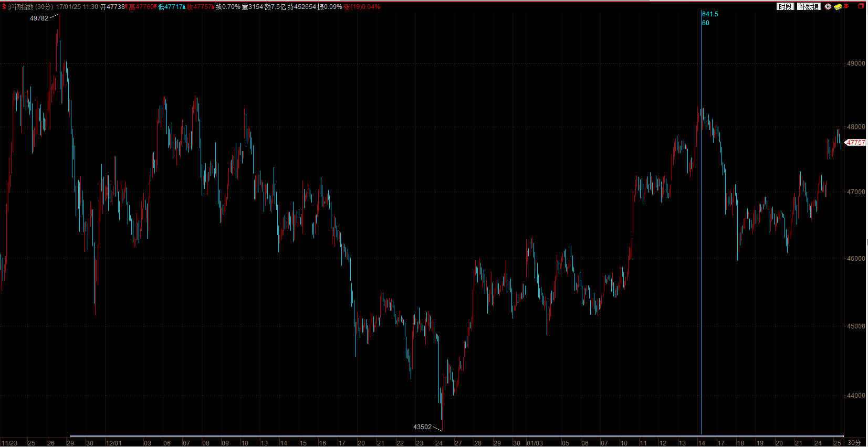868x447 pixels.
Task: Click the round icon right of 补数据
Action: click(x=828, y=6)
